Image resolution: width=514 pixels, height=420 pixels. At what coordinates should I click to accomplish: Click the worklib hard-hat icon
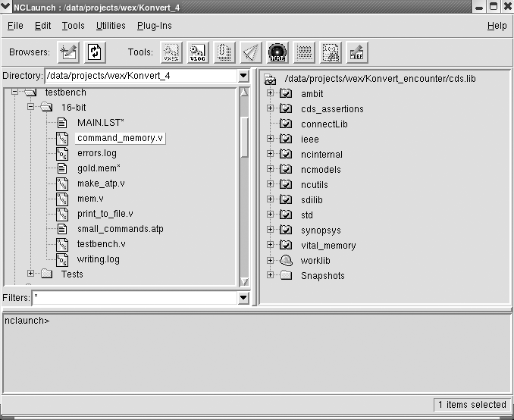(x=286, y=260)
